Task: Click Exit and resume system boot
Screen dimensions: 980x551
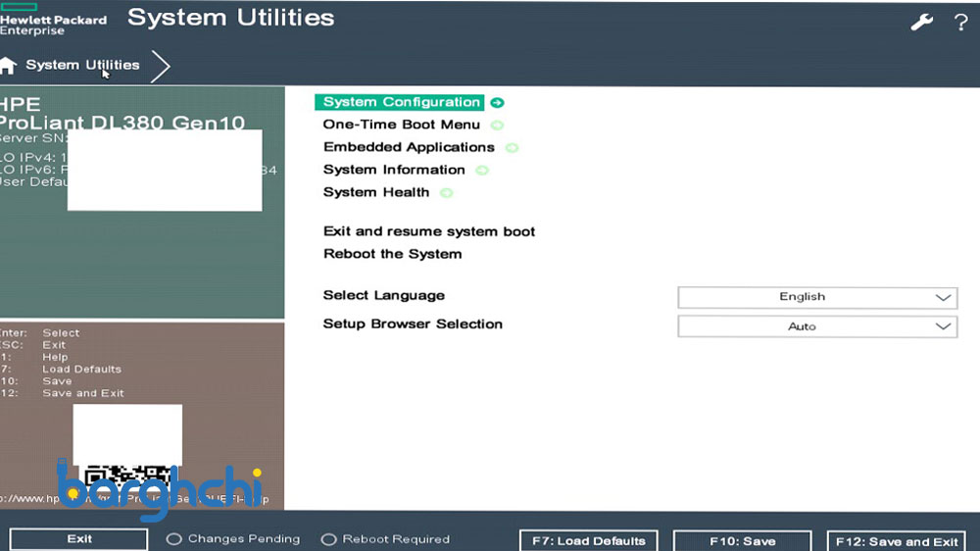Action: (429, 231)
